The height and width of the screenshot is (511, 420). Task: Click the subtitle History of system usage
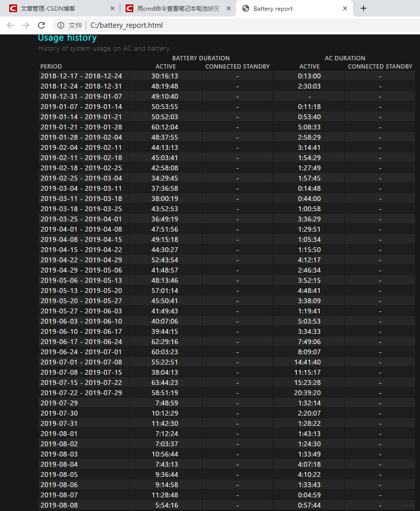coord(104,49)
